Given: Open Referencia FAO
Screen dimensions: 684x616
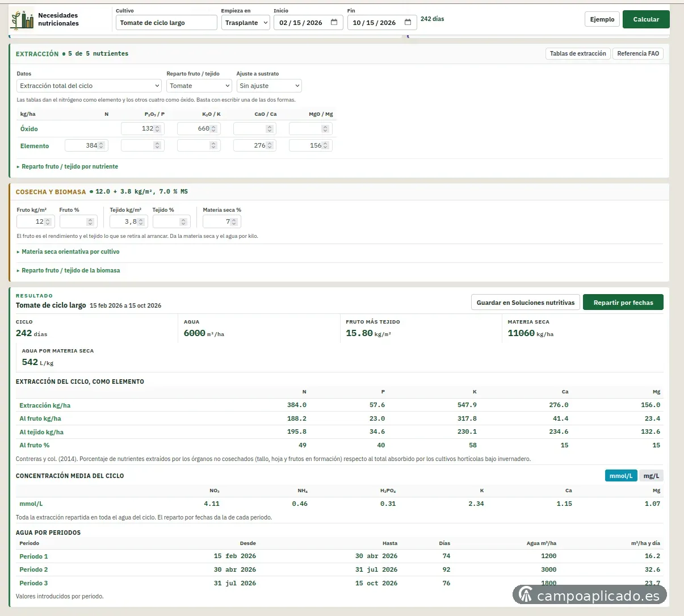Looking at the screenshot, I should coord(638,53).
